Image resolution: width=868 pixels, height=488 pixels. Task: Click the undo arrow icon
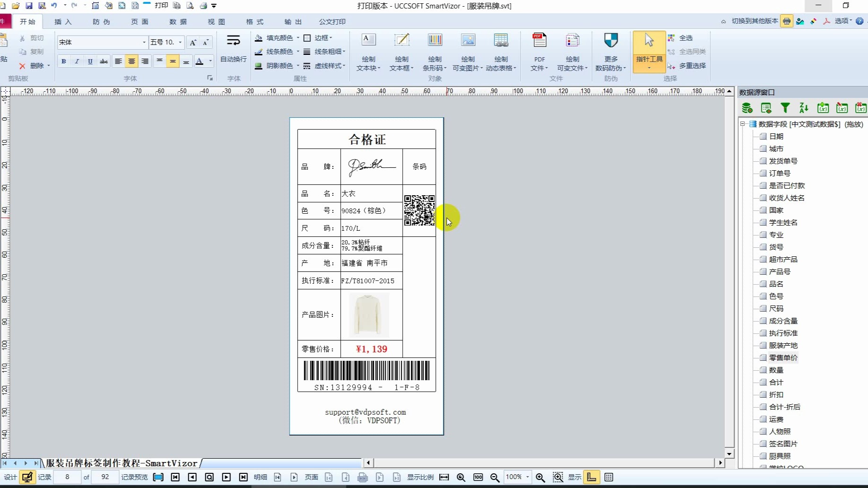[x=54, y=6]
